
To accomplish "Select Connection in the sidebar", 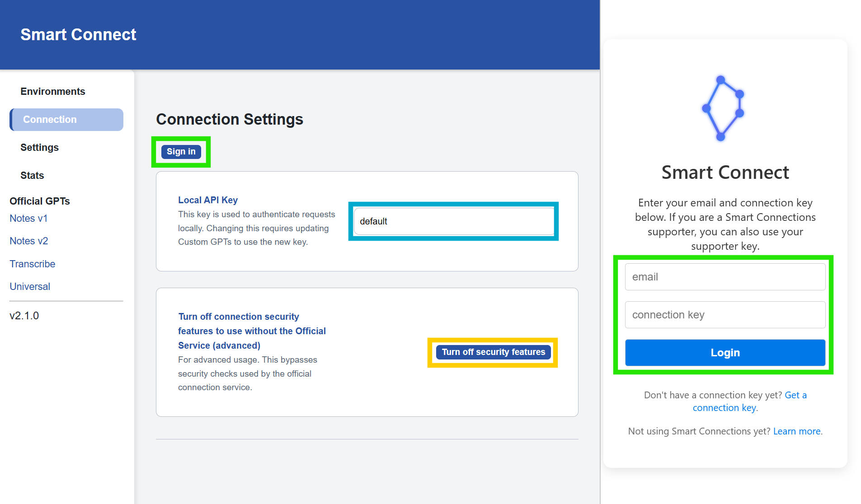I will click(x=50, y=119).
